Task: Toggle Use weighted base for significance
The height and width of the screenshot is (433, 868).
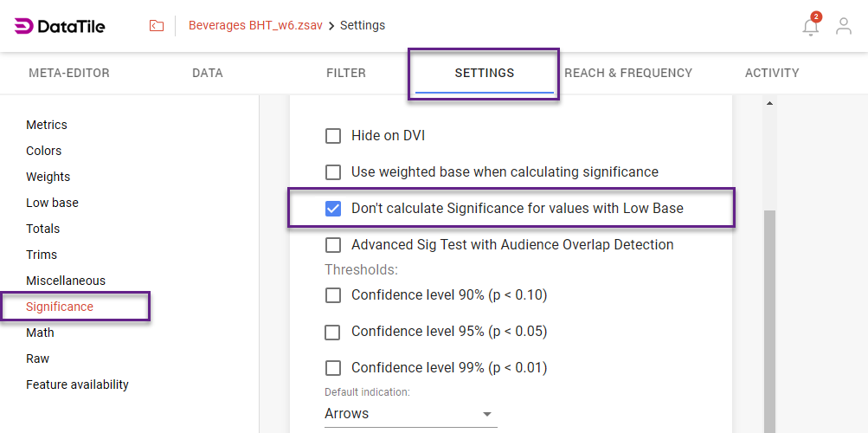Action: (x=333, y=172)
